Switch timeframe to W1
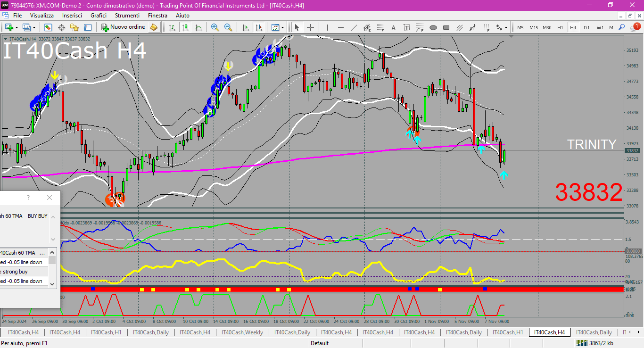 (x=600, y=27)
